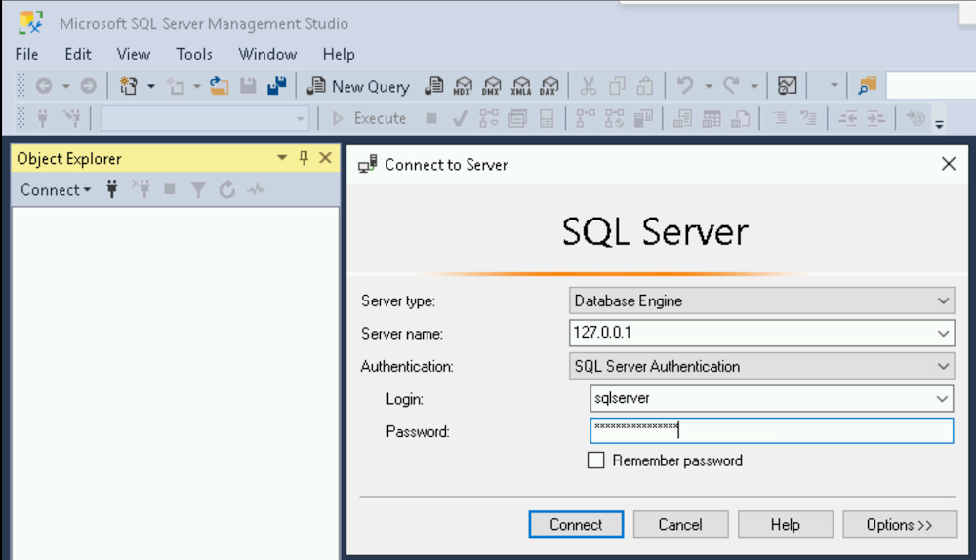Open the Activity Monitor icon
The height and width of the screenshot is (560, 976).
tap(787, 86)
